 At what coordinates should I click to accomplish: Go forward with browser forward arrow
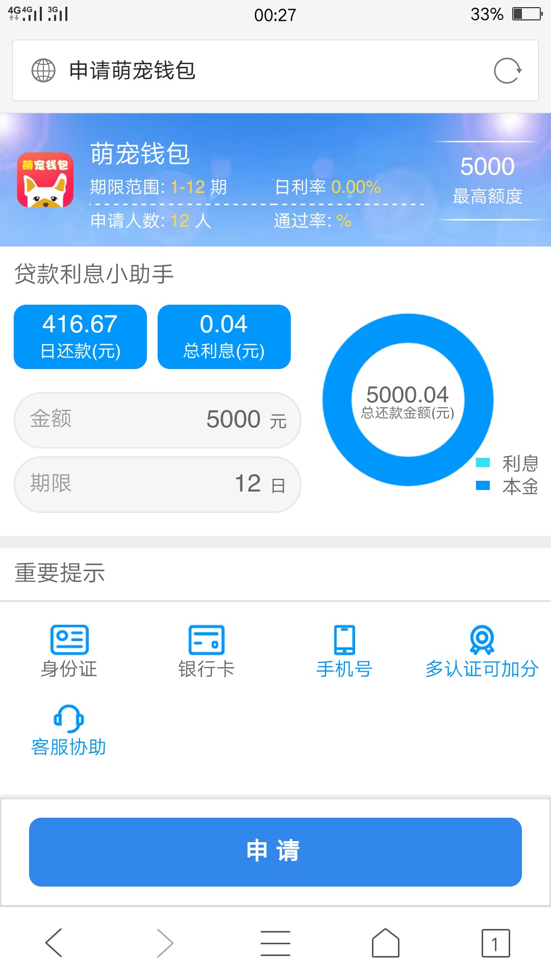(165, 943)
